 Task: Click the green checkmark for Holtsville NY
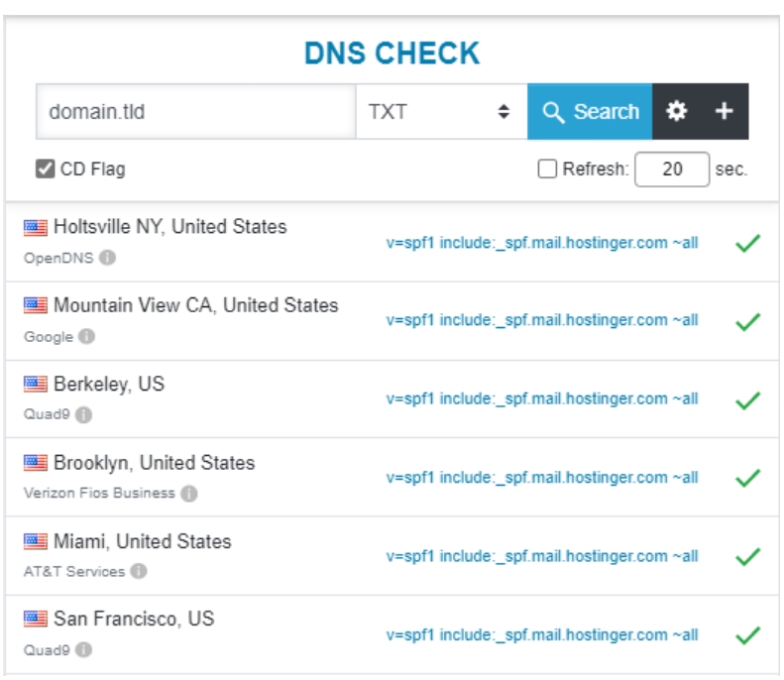click(747, 243)
